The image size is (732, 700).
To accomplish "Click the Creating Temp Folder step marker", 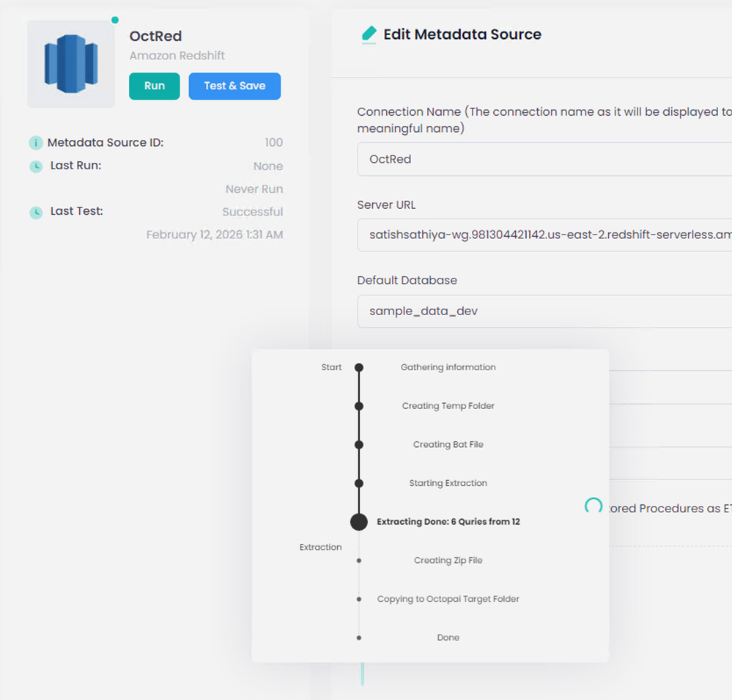I will [358, 406].
